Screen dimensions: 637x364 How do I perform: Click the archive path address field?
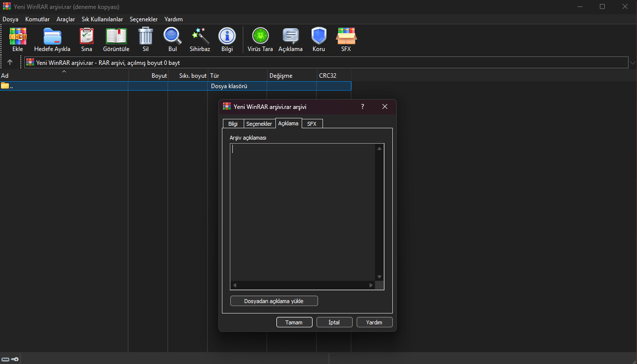(x=326, y=63)
